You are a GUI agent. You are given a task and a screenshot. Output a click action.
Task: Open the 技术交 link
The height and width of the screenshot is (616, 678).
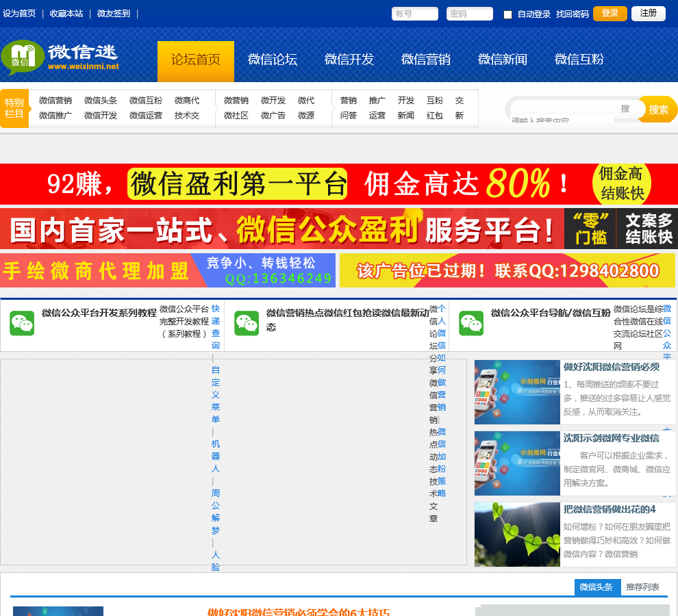pyautogui.click(x=187, y=116)
